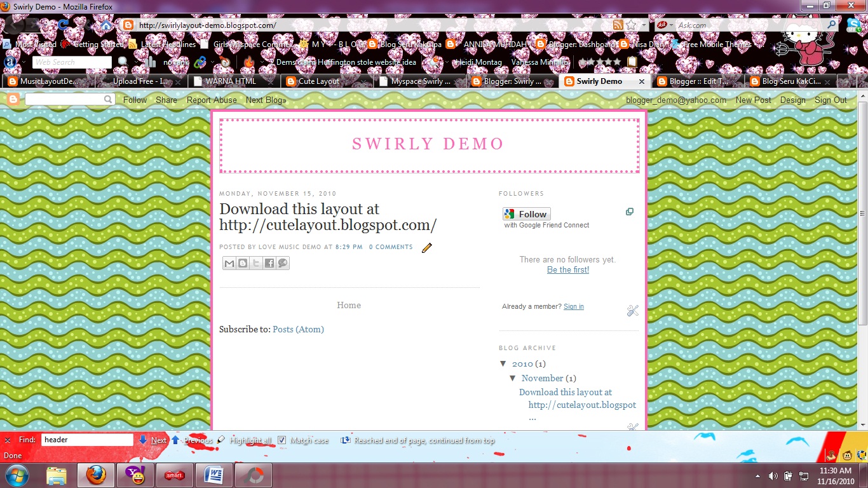Collapse the 2010 blog archive entry
868x488 pixels.
click(503, 363)
